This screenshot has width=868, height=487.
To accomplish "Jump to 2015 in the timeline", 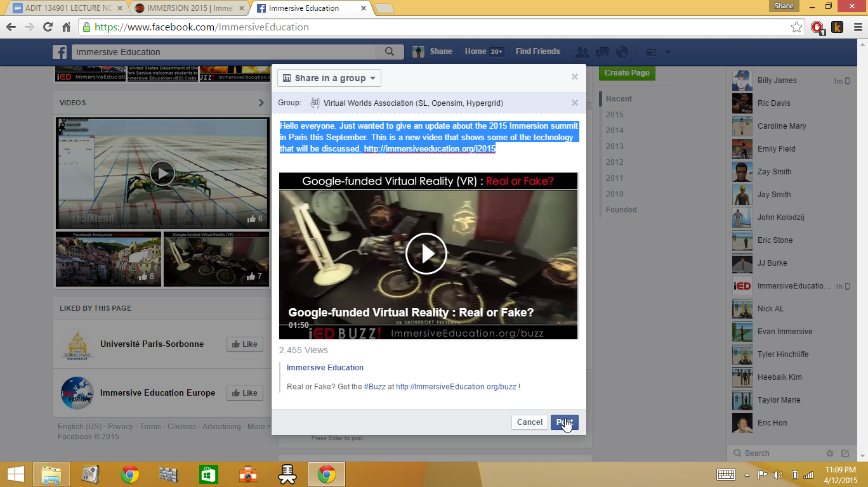I will [x=614, y=115].
